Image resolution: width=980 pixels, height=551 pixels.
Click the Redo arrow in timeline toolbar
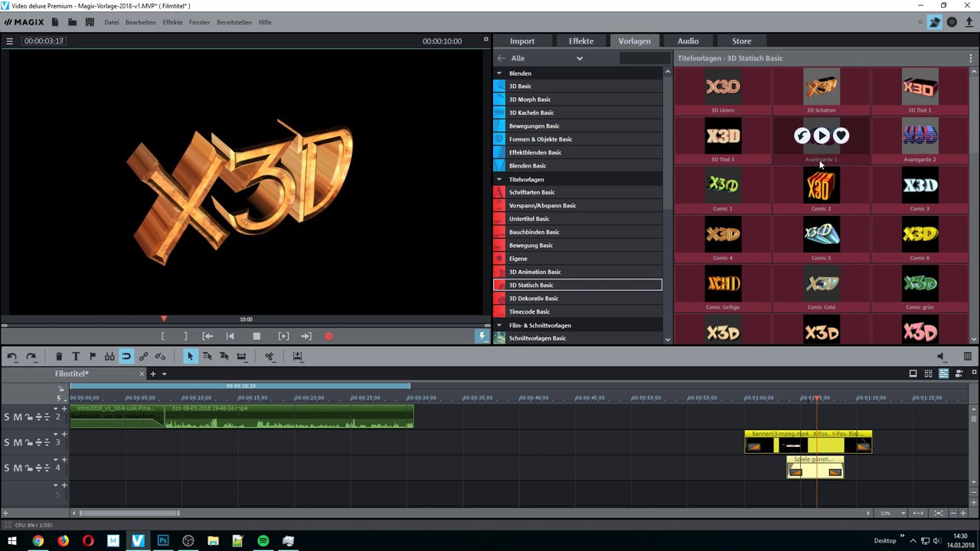(x=31, y=357)
